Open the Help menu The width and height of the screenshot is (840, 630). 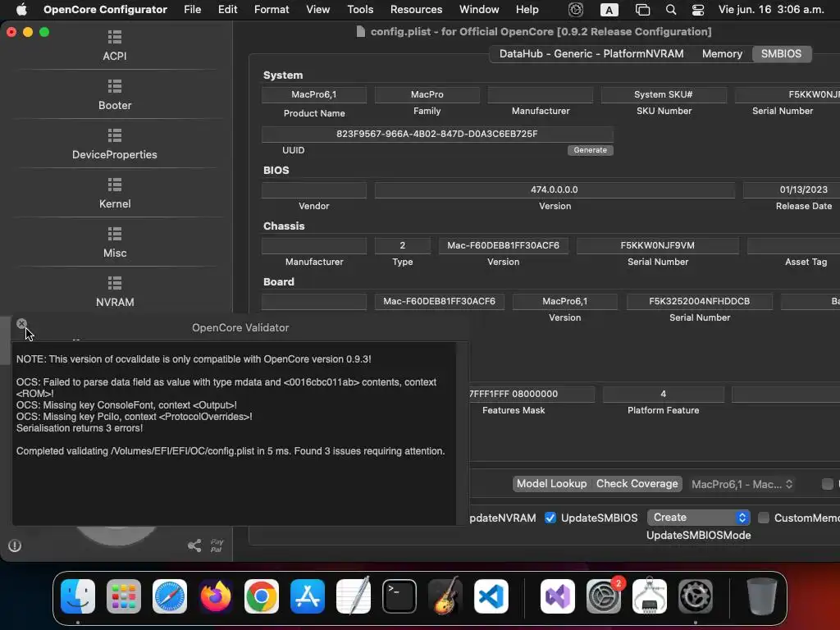tap(527, 10)
